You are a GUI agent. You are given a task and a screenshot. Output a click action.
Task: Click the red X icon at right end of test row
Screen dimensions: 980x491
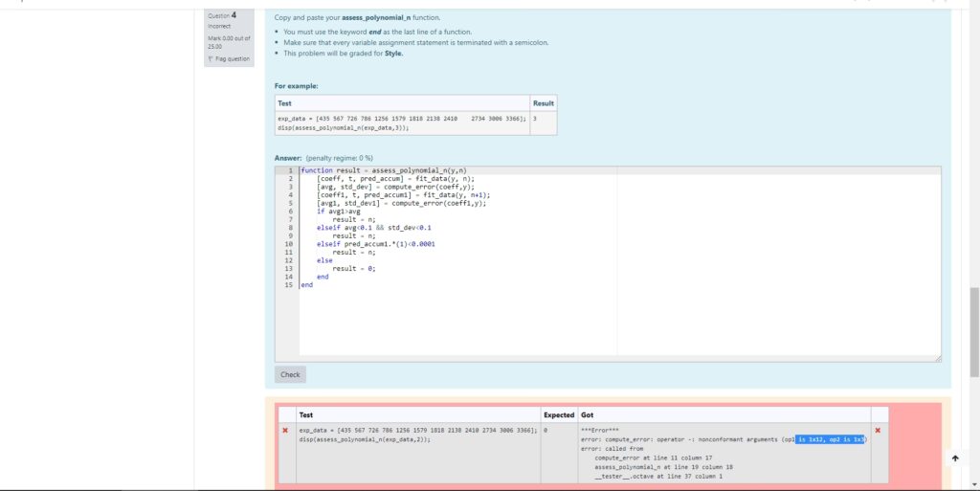pyautogui.click(x=878, y=431)
